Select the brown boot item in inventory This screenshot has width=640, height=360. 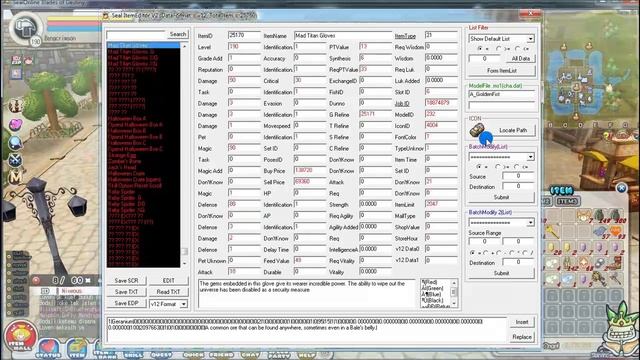(x=616, y=264)
